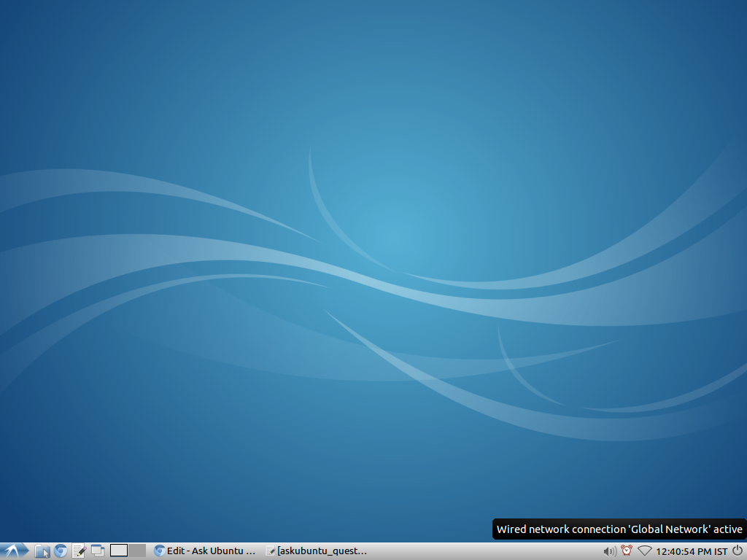Image resolution: width=747 pixels, height=560 pixels.
Task: Switch to the second workspace in pager
Action: click(x=136, y=551)
